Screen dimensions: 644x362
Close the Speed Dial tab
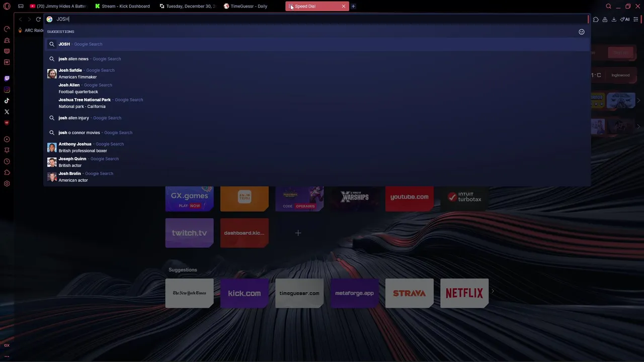[344, 7]
